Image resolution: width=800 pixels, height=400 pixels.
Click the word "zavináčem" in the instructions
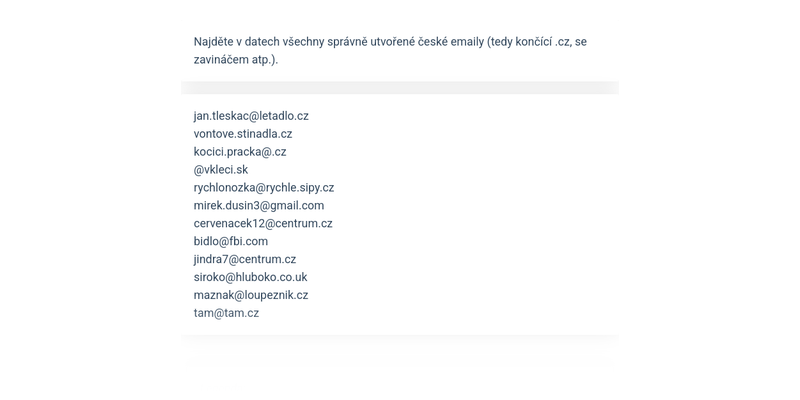click(x=223, y=60)
